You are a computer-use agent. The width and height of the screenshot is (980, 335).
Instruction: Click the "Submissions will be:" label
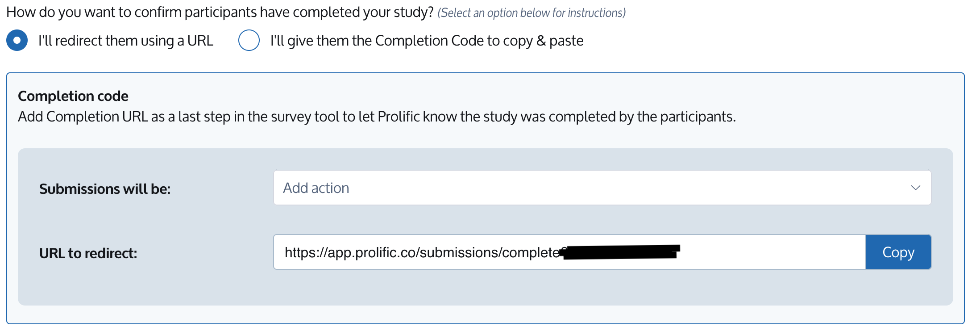105,189
